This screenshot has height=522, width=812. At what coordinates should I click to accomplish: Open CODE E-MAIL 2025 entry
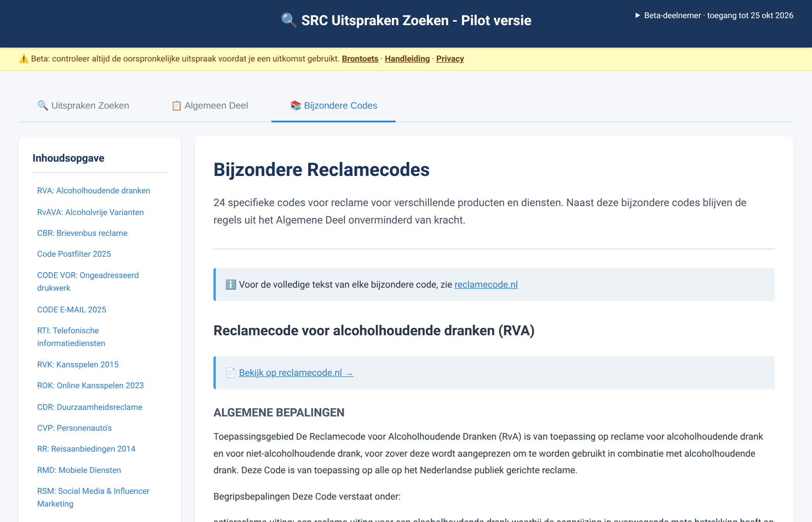point(72,310)
